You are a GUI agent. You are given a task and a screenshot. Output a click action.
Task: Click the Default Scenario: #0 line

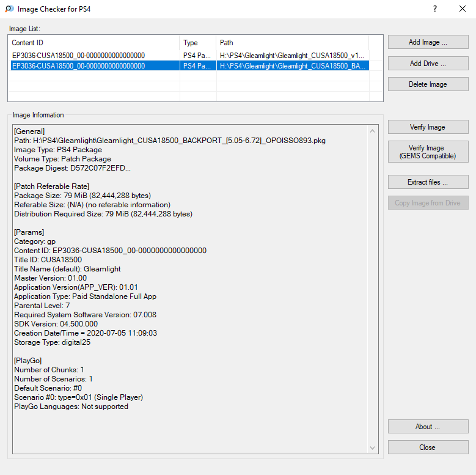(x=48, y=388)
